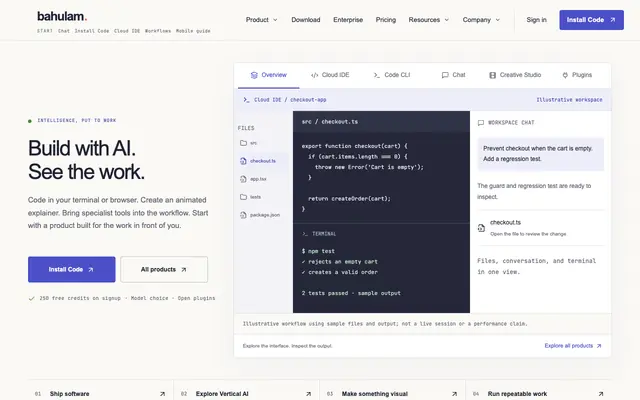Click the Illustrative workspace label
The image size is (640, 400).
point(569,100)
